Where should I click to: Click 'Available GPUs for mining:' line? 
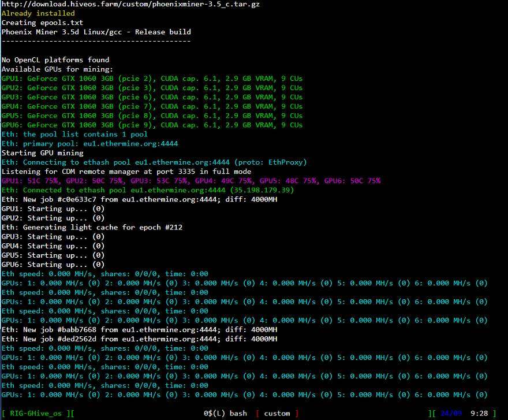[57, 69]
